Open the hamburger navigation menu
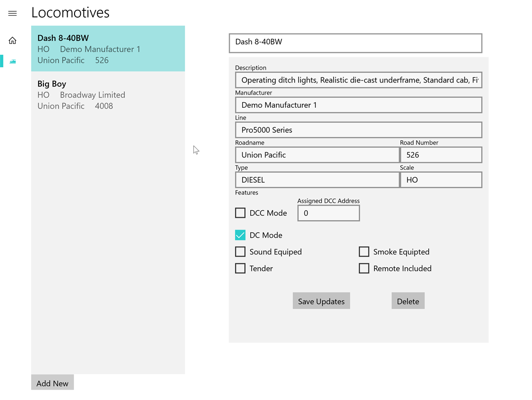This screenshot has height=400, width=532. [13, 14]
